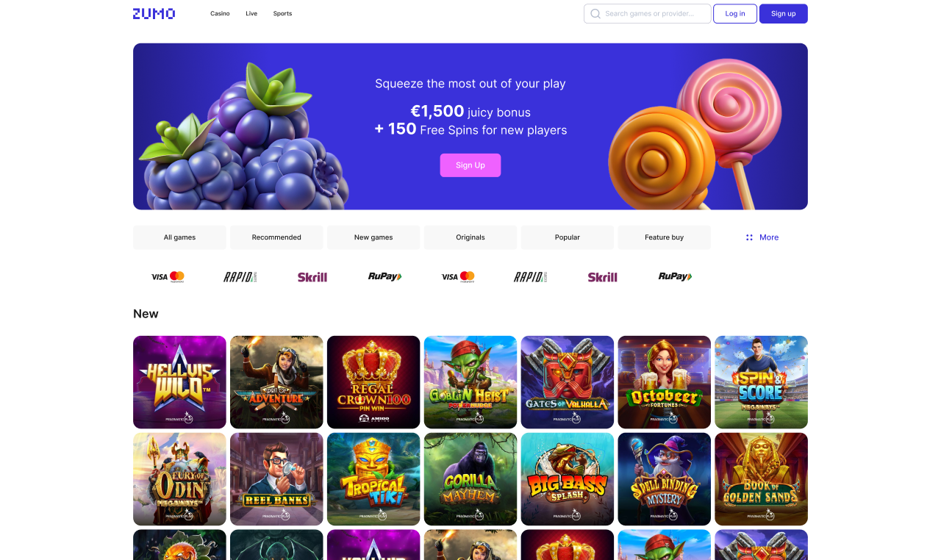Open the Gorilla Mayhem game thumbnail
The image size is (941, 560).
470,479
